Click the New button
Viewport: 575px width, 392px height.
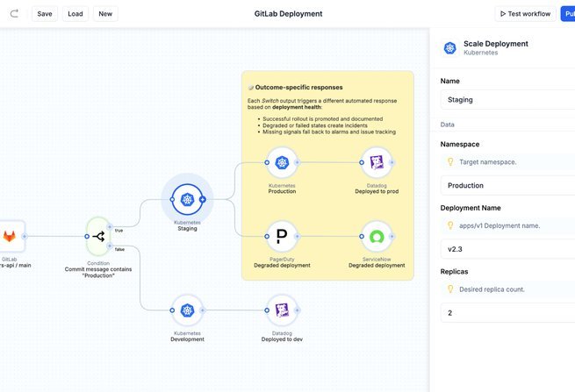click(105, 14)
